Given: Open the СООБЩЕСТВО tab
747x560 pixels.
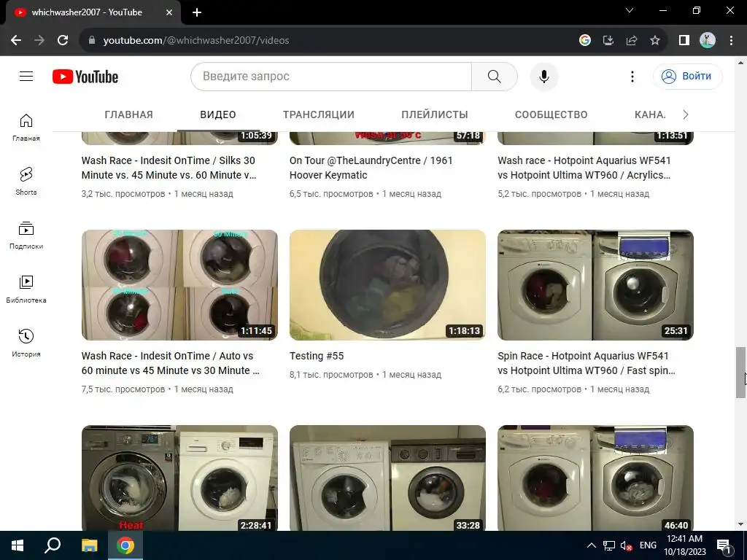Looking at the screenshot, I should click(551, 114).
